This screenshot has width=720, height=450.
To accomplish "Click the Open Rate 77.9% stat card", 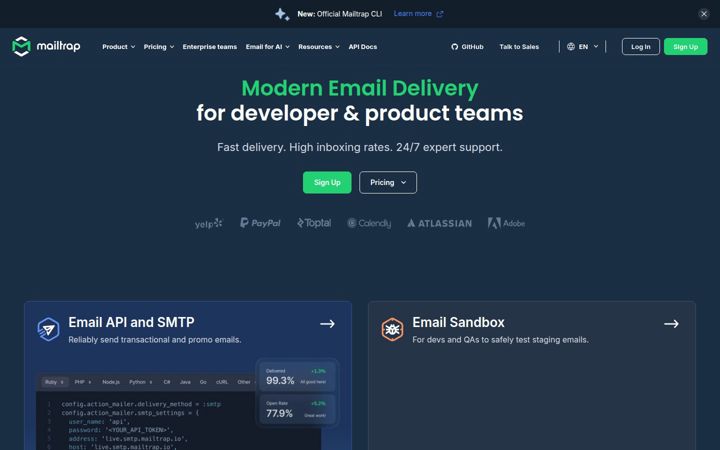I will tap(297, 410).
